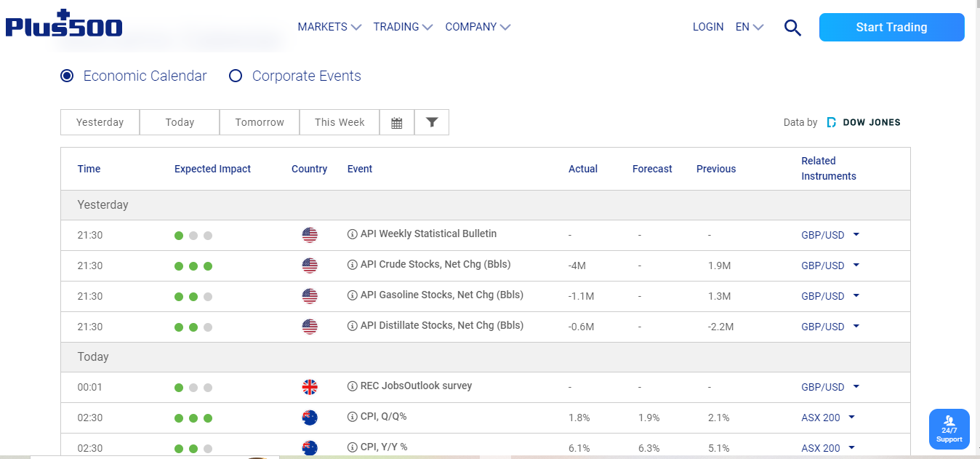Click the LOGIN link

[708, 27]
